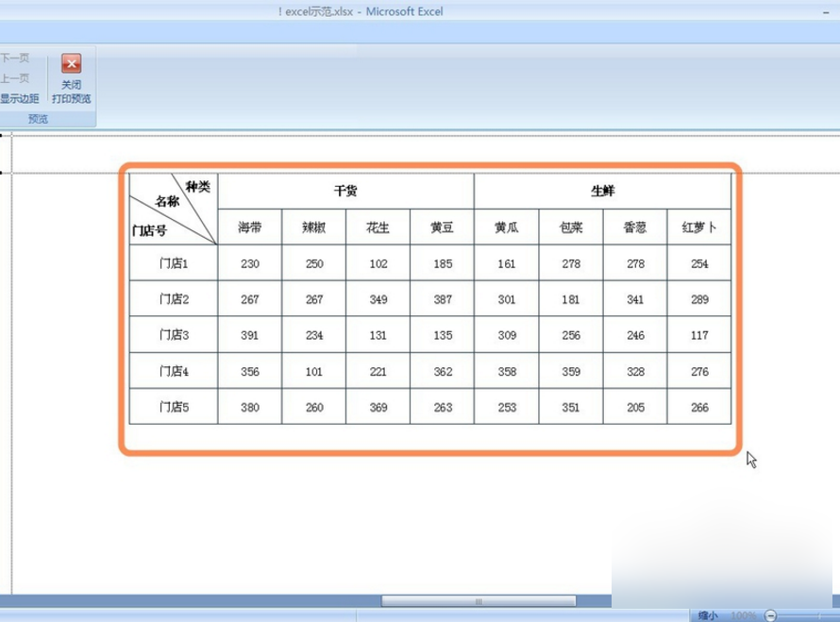The width and height of the screenshot is (840, 622).
Task: Click the cell with value 289
Action: pyautogui.click(x=699, y=299)
